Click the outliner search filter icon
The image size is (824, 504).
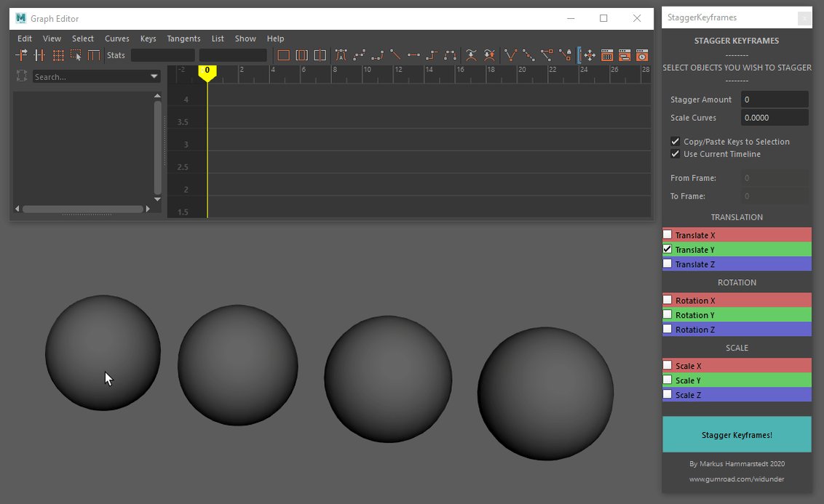[x=22, y=76]
